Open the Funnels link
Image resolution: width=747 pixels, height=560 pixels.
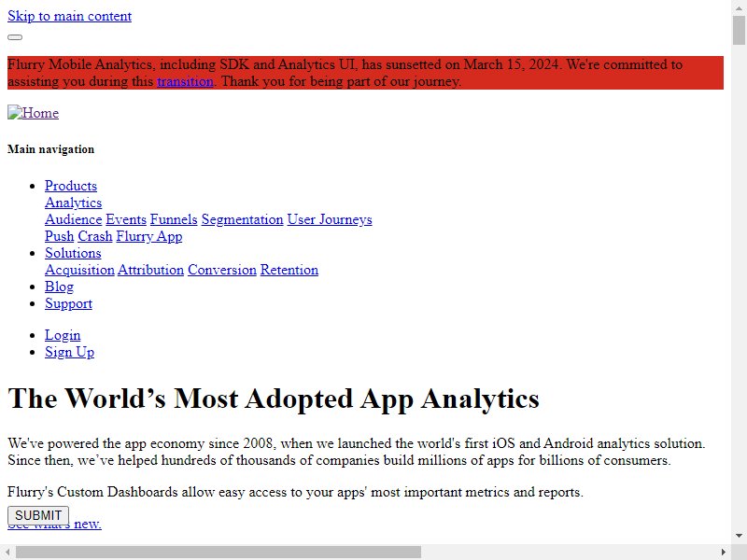click(x=174, y=219)
